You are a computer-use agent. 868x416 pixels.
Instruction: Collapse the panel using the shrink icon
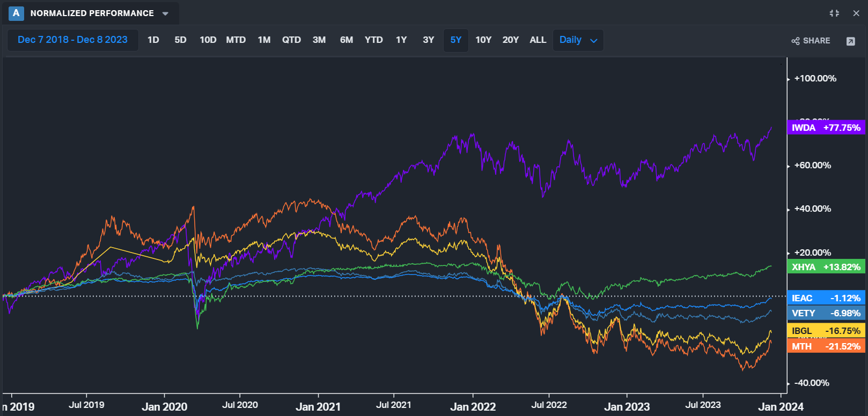pos(834,13)
